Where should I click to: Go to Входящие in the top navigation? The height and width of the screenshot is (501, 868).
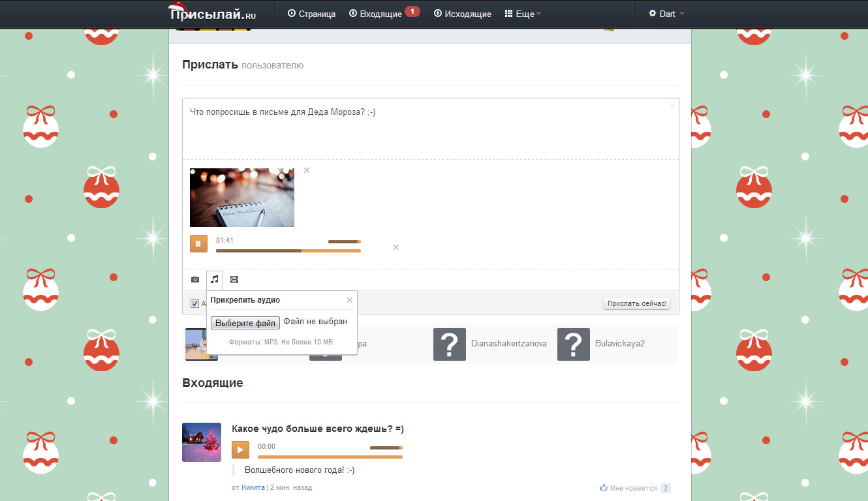[375, 14]
